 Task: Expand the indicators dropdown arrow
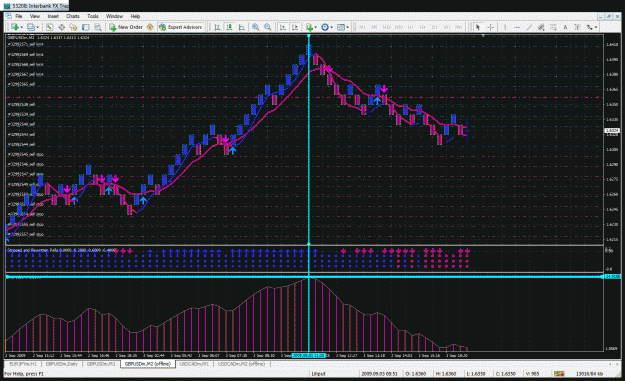click(315, 27)
